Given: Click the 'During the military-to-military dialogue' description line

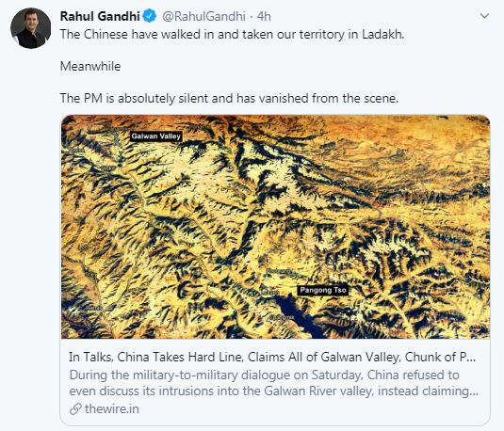Looking at the screenshot, I should (x=264, y=375).
